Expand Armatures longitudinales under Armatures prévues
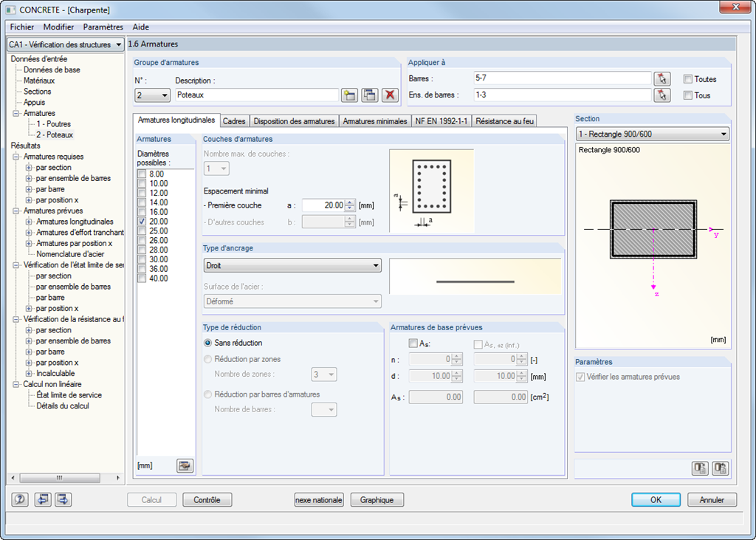Image resolution: width=756 pixels, height=540 pixels. coord(29,222)
